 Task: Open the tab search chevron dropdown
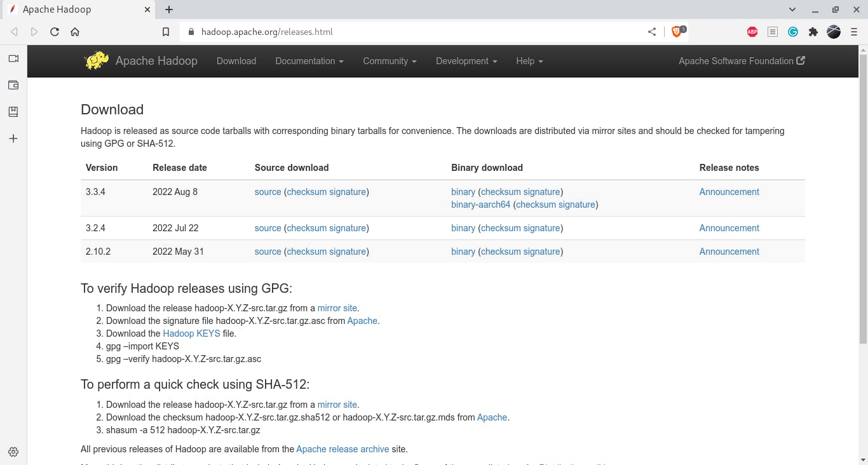792,10
